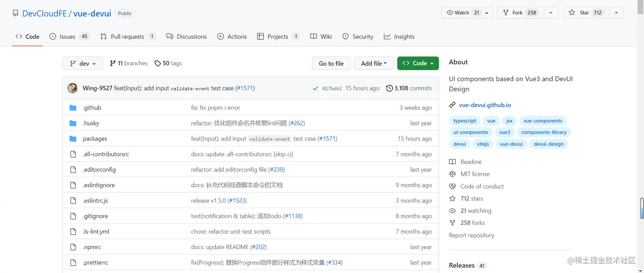Open the green Code clone dropdown

418,63
